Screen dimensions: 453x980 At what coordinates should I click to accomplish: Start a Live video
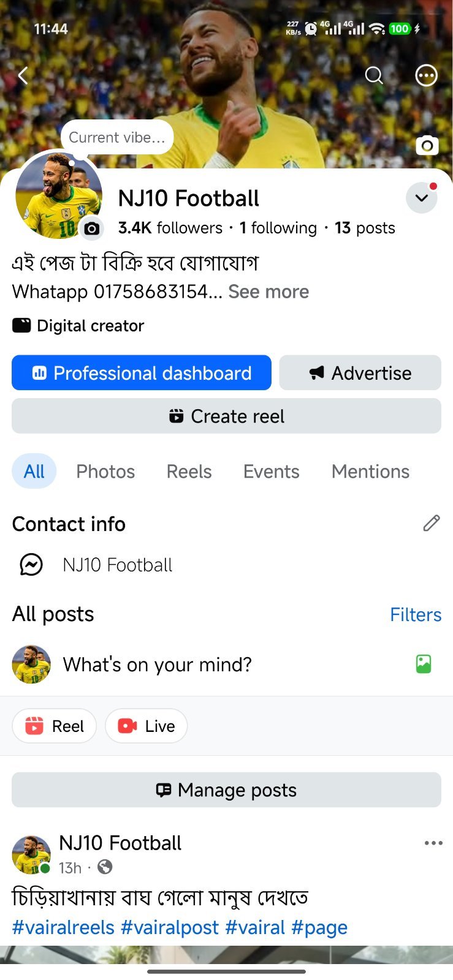146,726
